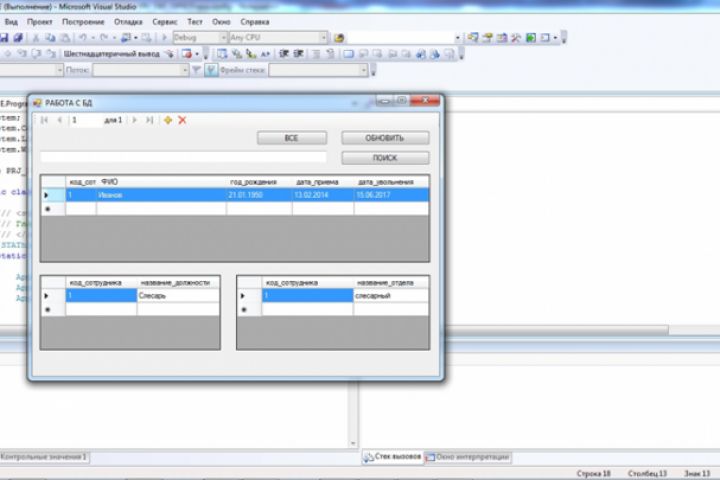Screen dimensions: 720x480
Task: Click the threads filter funnel icon
Action: pos(197,70)
